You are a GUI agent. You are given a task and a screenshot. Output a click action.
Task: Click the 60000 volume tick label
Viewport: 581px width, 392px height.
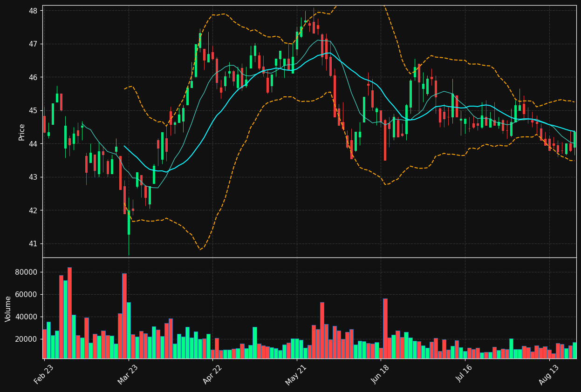point(27,295)
